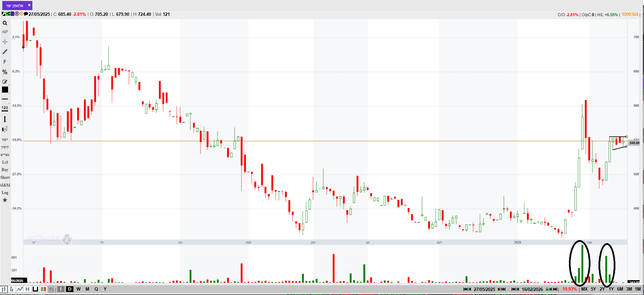Image resolution: width=644 pixels, height=295 pixels.
Task: Export data with the Excel icon
Action: click(12, 14)
